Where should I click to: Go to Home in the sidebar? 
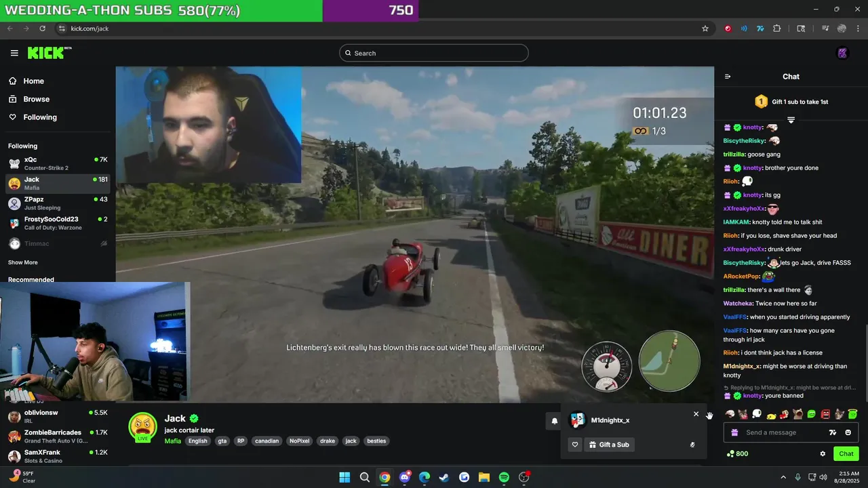tap(27, 81)
